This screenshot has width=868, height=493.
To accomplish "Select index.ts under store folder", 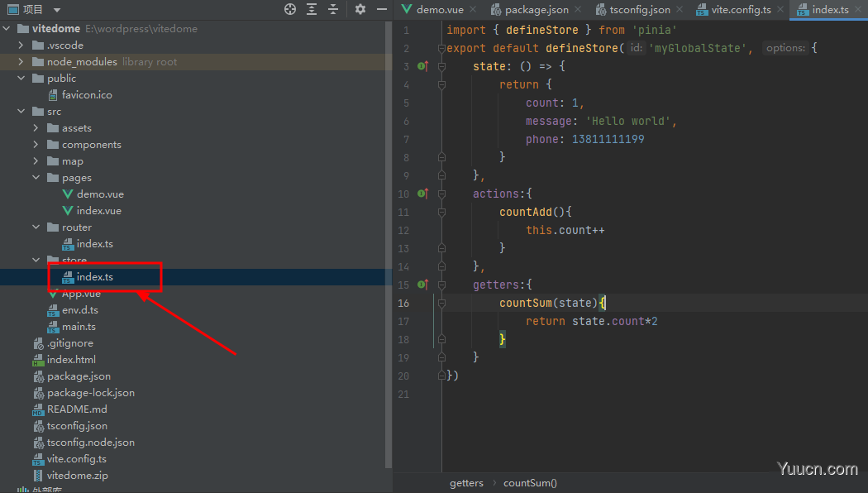I will [x=88, y=276].
